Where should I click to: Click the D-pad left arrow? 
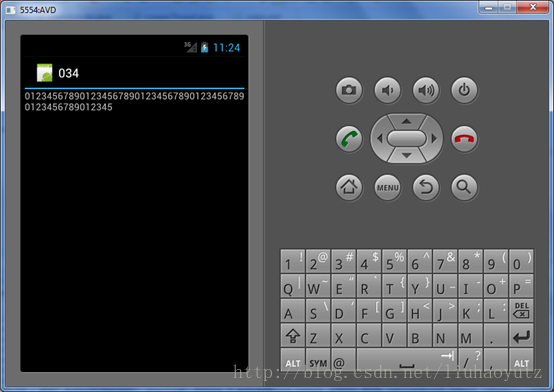380,138
